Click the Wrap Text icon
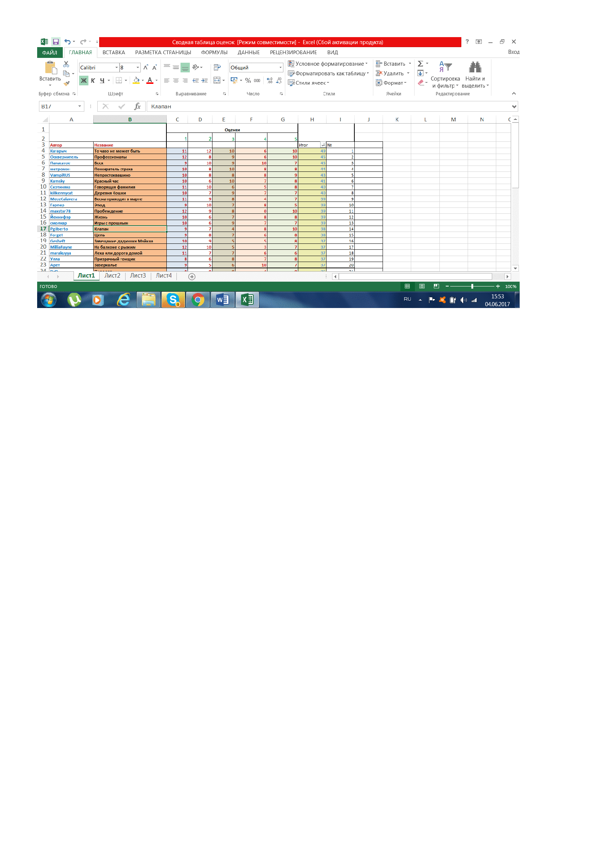 (x=217, y=68)
